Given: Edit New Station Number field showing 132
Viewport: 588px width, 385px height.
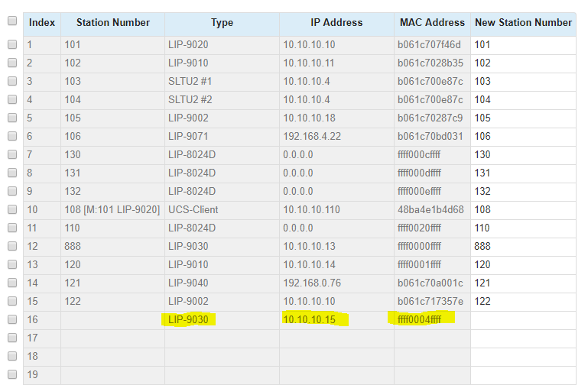Looking at the screenshot, I should [x=523, y=192].
